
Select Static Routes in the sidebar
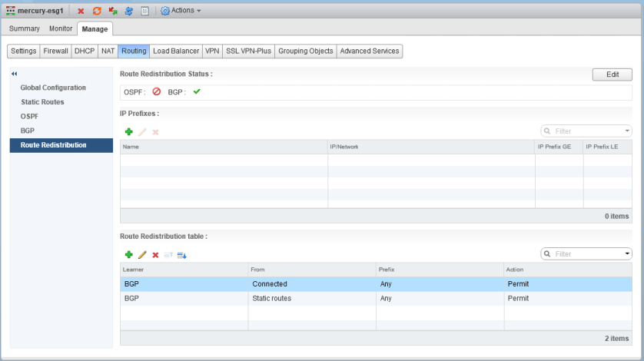(42, 102)
